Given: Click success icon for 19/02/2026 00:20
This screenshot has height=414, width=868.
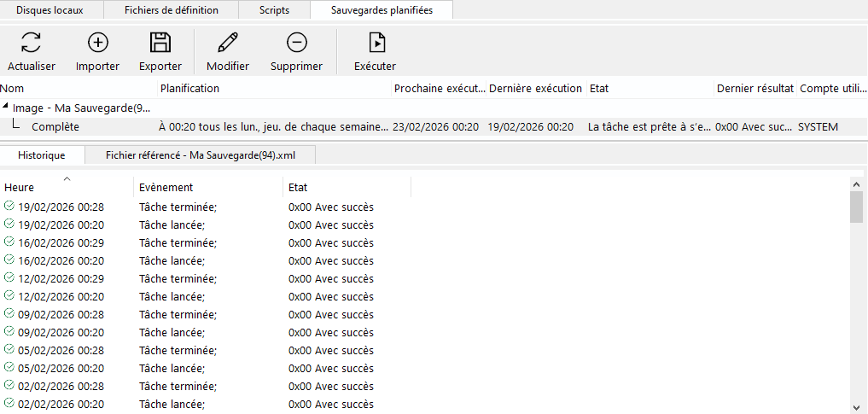Looking at the screenshot, I should (9, 224).
